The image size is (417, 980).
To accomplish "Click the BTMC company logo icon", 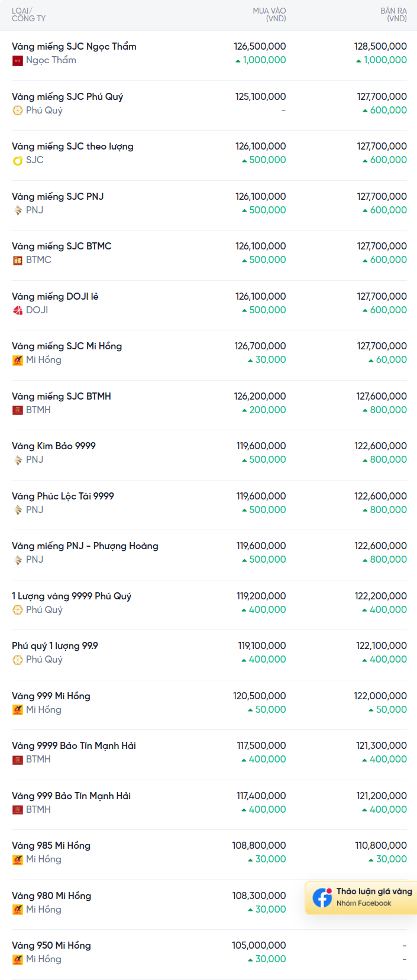I will 18,260.
